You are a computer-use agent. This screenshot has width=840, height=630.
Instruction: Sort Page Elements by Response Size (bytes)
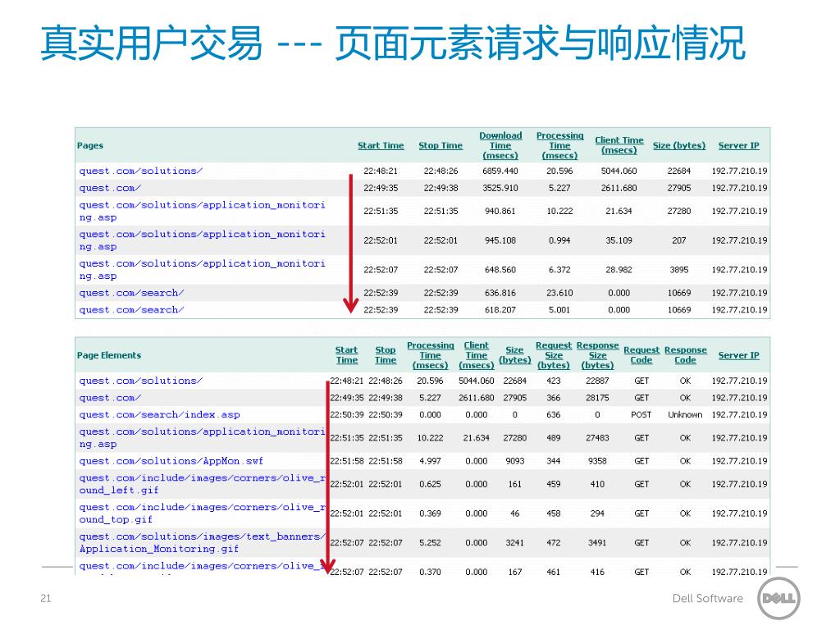(x=598, y=354)
